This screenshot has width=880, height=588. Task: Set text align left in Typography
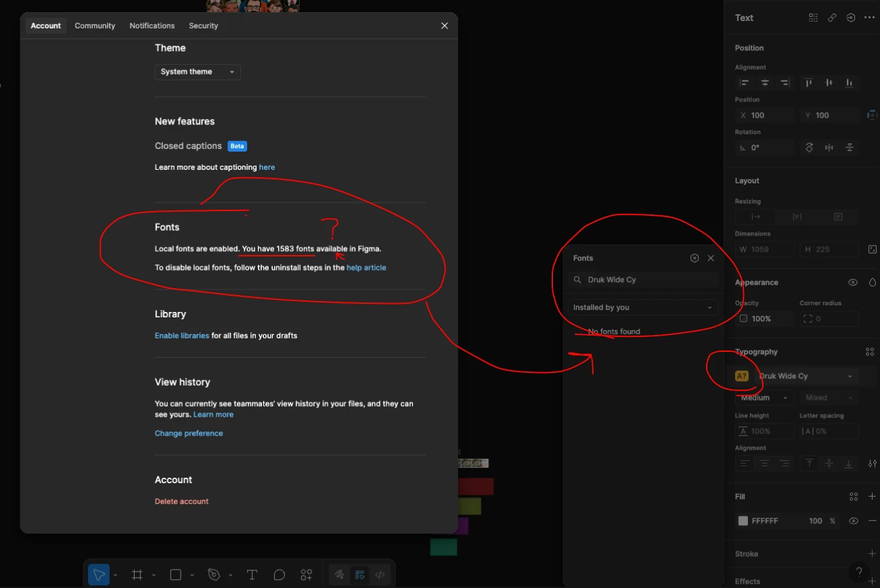[745, 463]
